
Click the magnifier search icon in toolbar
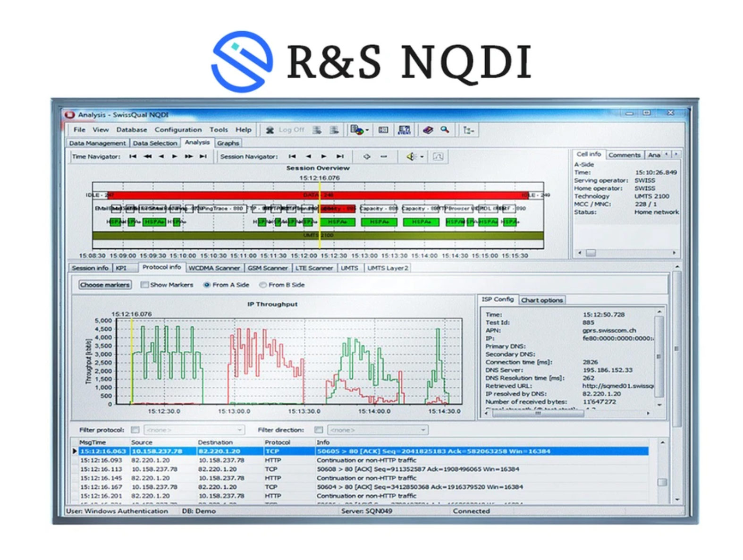click(x=445, y=130)
